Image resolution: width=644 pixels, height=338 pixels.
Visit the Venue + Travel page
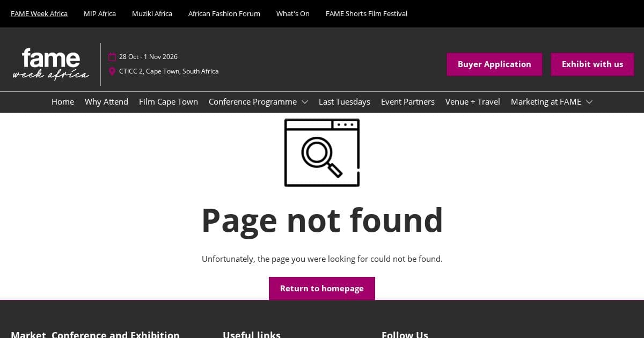click(473, 102)
